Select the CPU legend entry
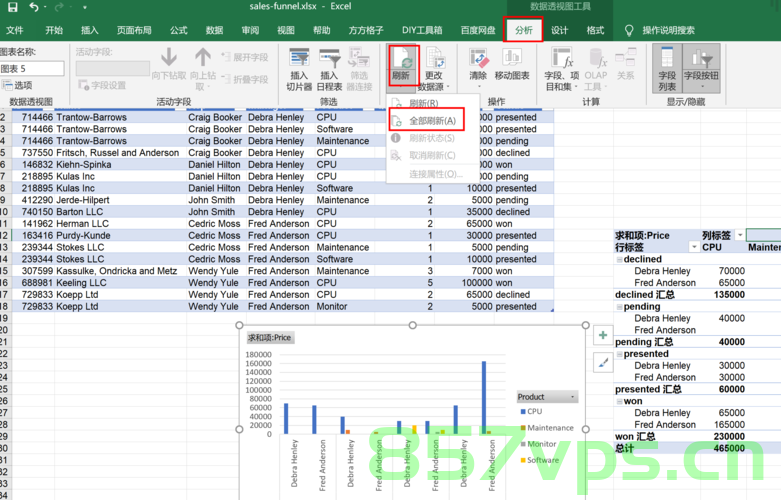The image size is (781, 500). 531,411
